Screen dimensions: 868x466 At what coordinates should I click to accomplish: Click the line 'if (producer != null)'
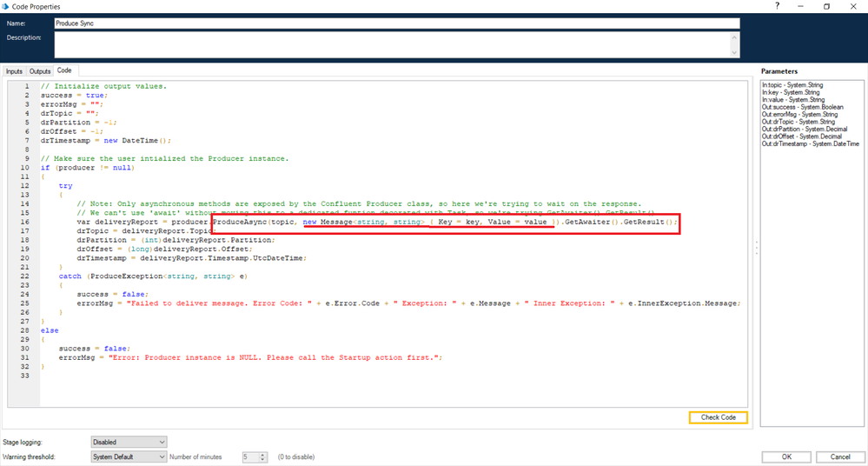[x=88, y=167]
